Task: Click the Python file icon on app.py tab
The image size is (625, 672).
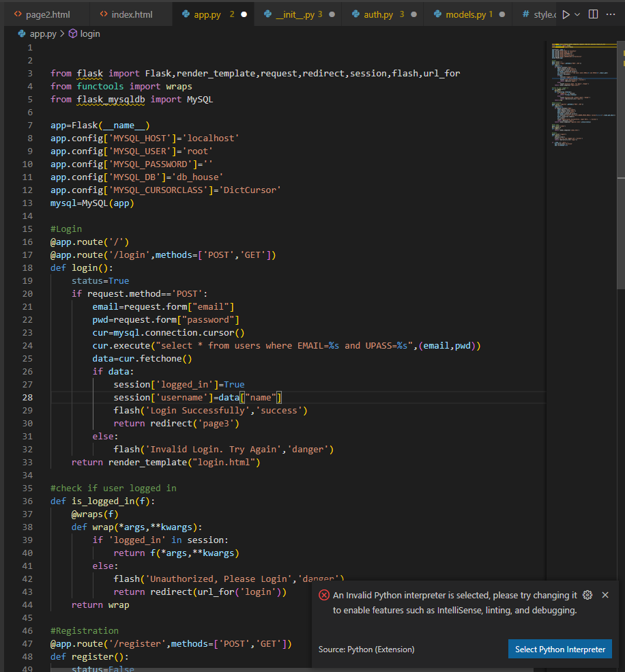Action: (x=186, y=14)
